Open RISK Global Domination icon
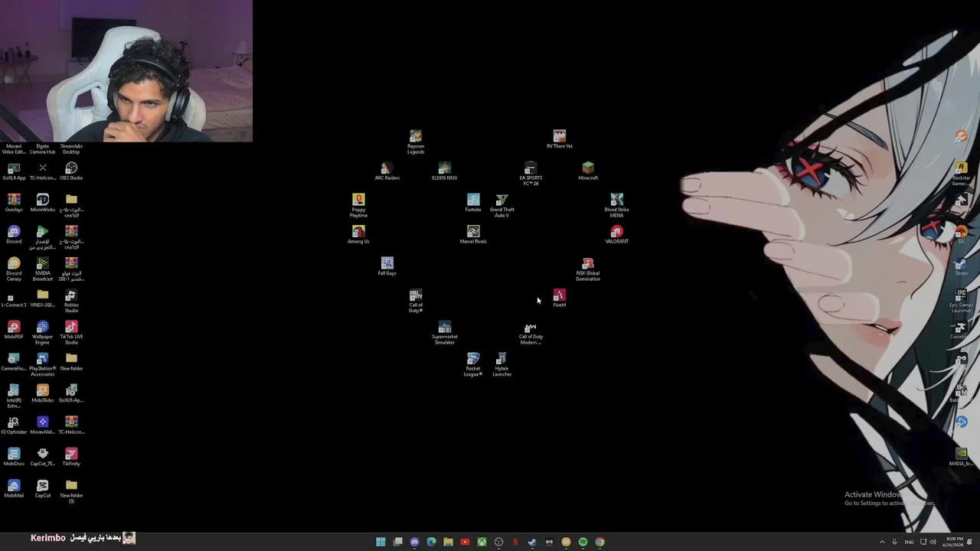Screen dimensions: 980x551 [588, 269]
